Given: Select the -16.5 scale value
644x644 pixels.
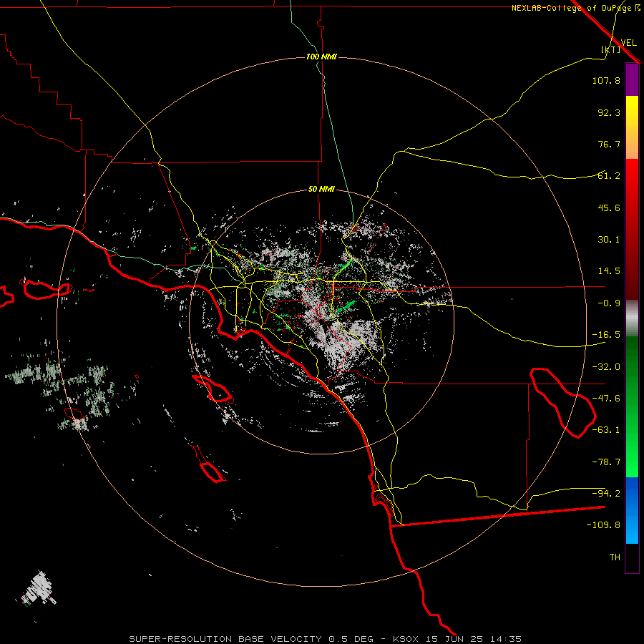Looking at the screenshot, I should click(606, 335).
